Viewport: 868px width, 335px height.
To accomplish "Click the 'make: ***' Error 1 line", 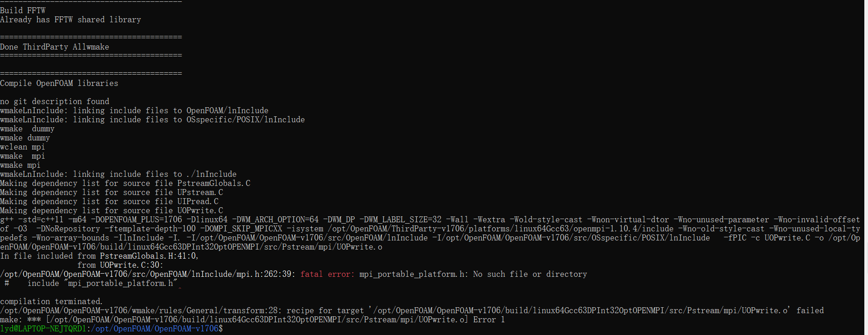I will 253,320.
